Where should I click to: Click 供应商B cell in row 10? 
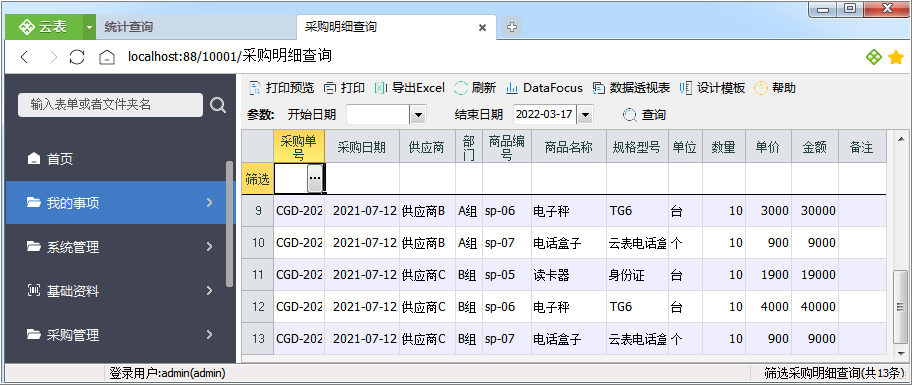point(427,243)
